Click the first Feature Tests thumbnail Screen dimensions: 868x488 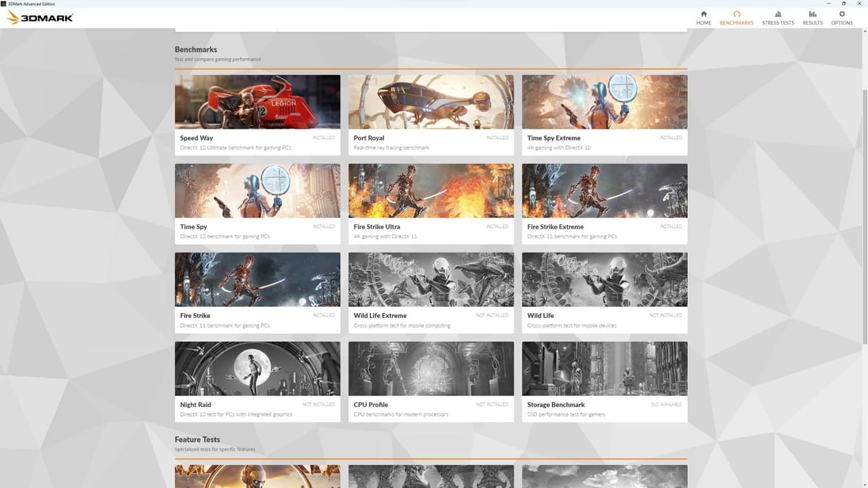tap(258, 476)
